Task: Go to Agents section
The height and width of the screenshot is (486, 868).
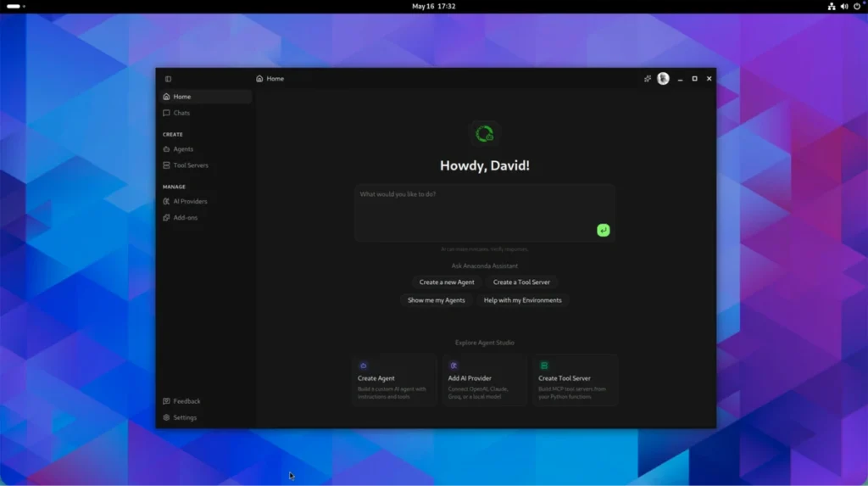Action: (205, 149)
